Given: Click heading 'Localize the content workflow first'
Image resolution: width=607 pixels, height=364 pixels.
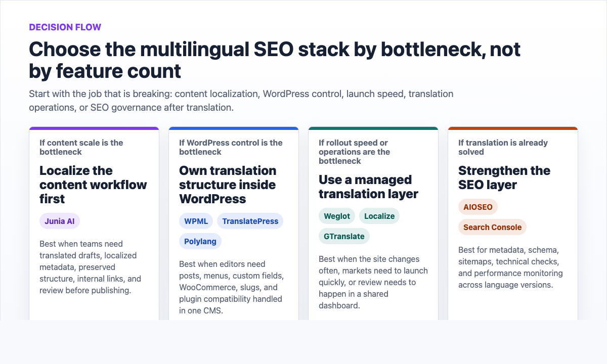Looking at the screenshot, I should (93, 185).
